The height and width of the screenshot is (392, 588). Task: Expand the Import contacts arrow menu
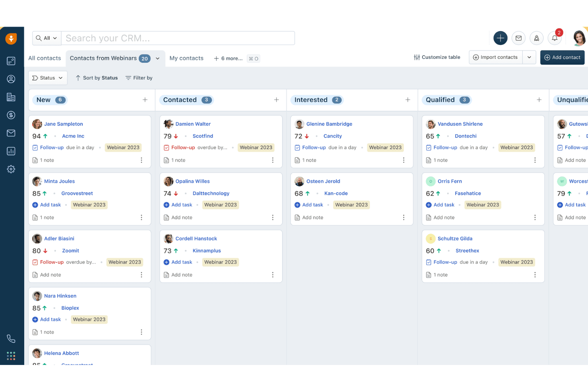(x=529, y=57)
